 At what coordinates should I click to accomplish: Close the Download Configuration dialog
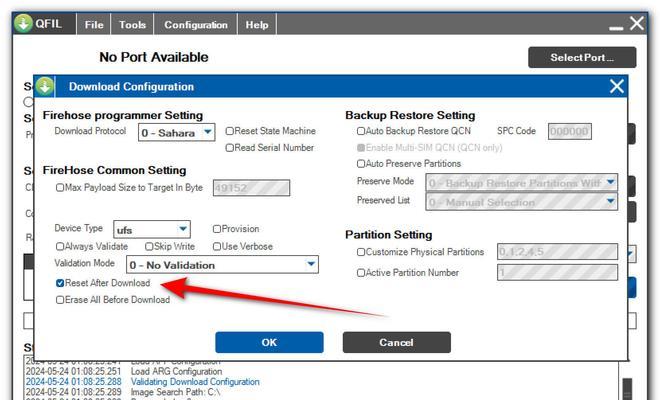(x=617, y=86)
